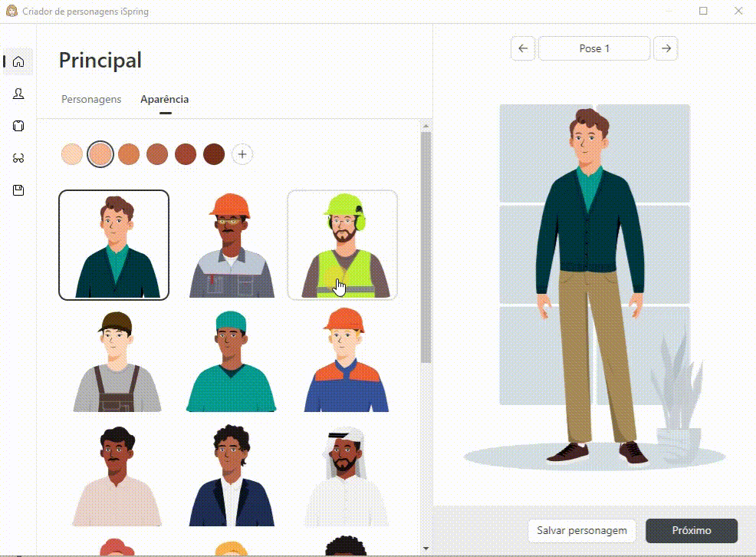
Task: Open the head/face sidebar icon
Action: coord(18,94)
